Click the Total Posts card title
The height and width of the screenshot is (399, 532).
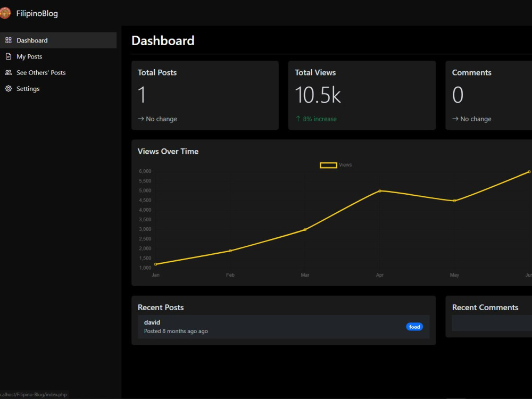click(x=157, y=72)
